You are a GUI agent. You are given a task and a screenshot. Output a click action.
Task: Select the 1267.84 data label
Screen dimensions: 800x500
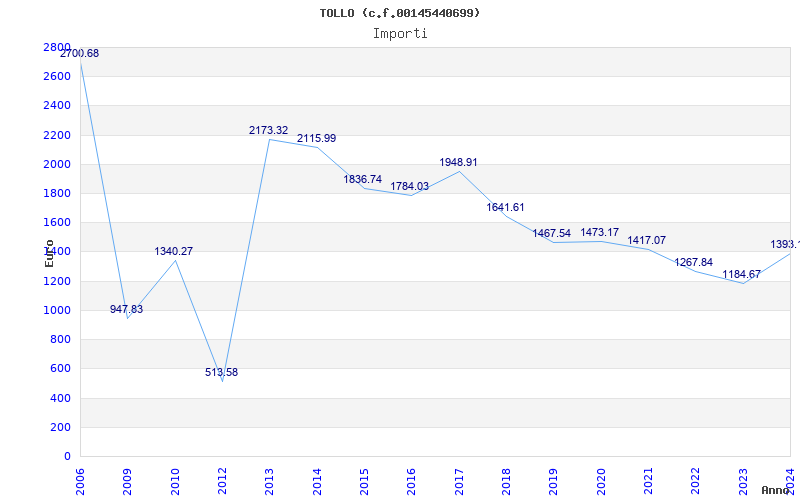693,262
